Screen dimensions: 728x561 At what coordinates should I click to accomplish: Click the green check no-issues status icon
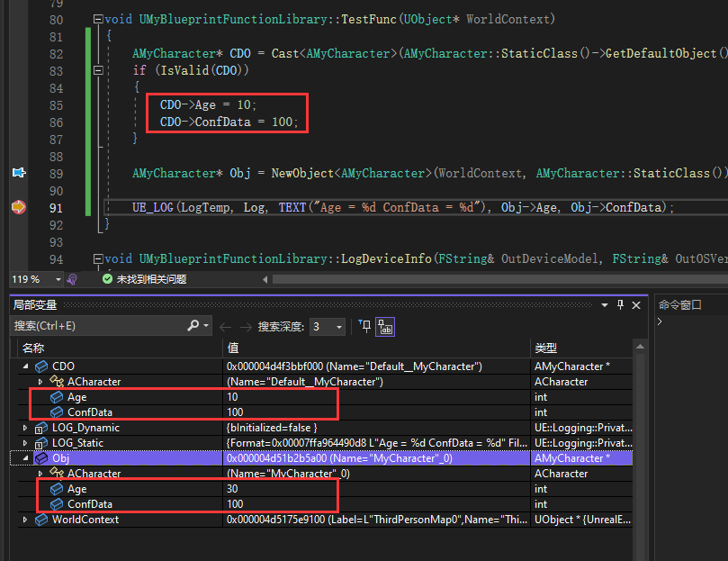point(107,279)
